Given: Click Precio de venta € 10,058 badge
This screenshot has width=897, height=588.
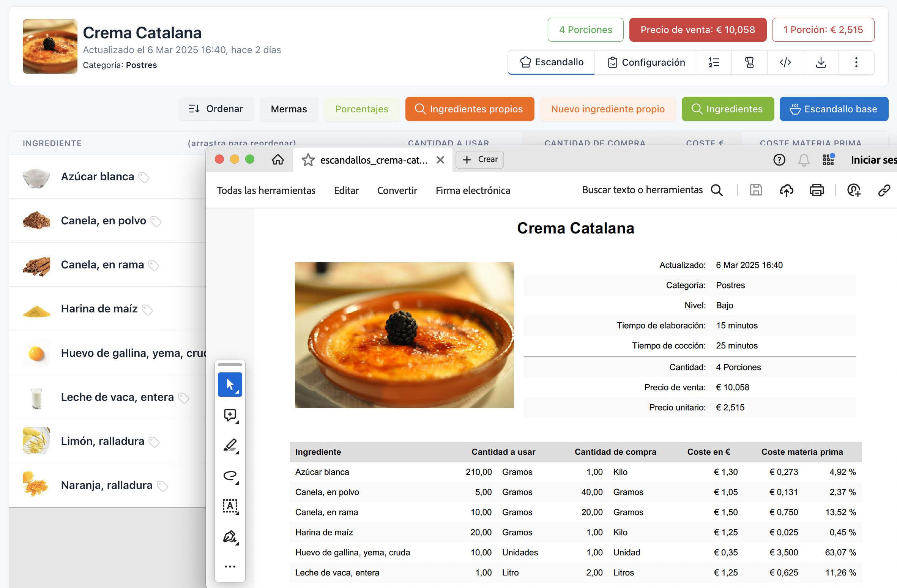Looking at the screenshot, I should pos(698,30).
